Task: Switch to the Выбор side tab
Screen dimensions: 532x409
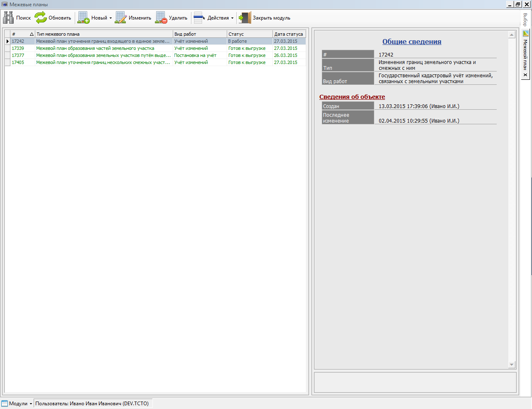Action: point(525,20)
